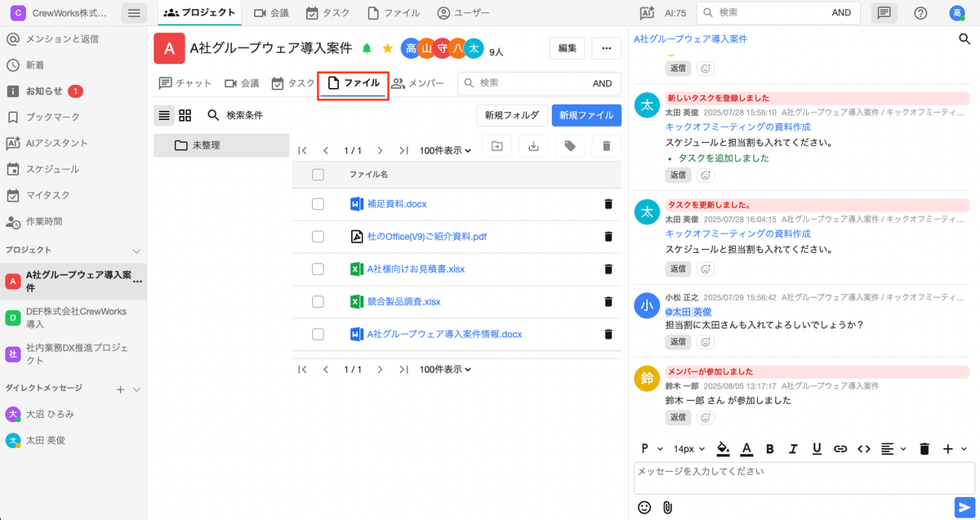Collapse the プロジェクト section in sidebar
The height and width of the screenshot is (520, 980).
136,250
